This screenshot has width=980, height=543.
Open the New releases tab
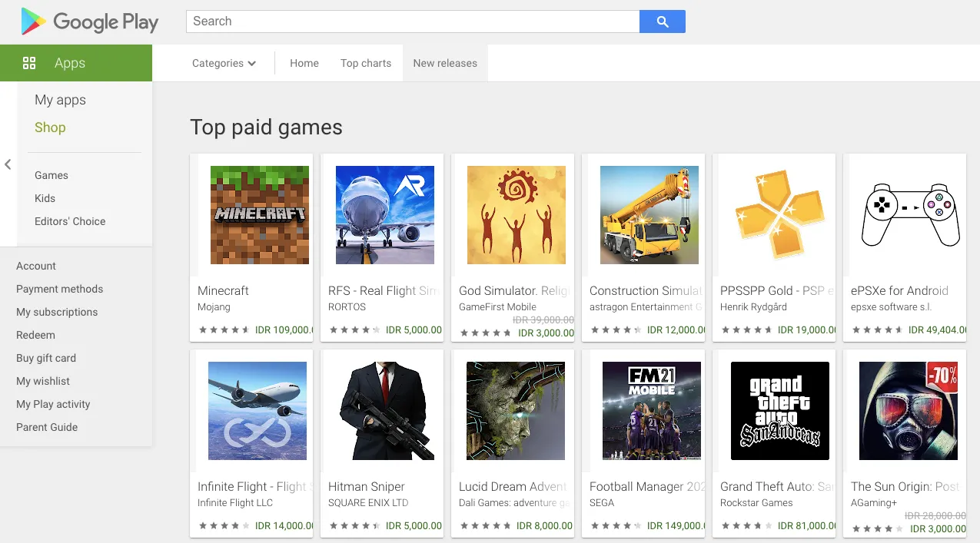click(445, 63)
